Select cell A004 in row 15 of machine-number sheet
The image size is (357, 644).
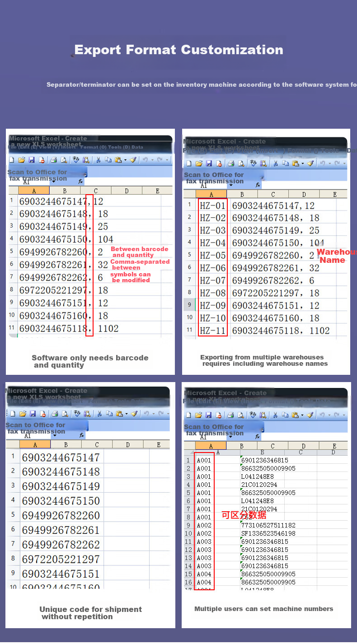coord(204,574)
